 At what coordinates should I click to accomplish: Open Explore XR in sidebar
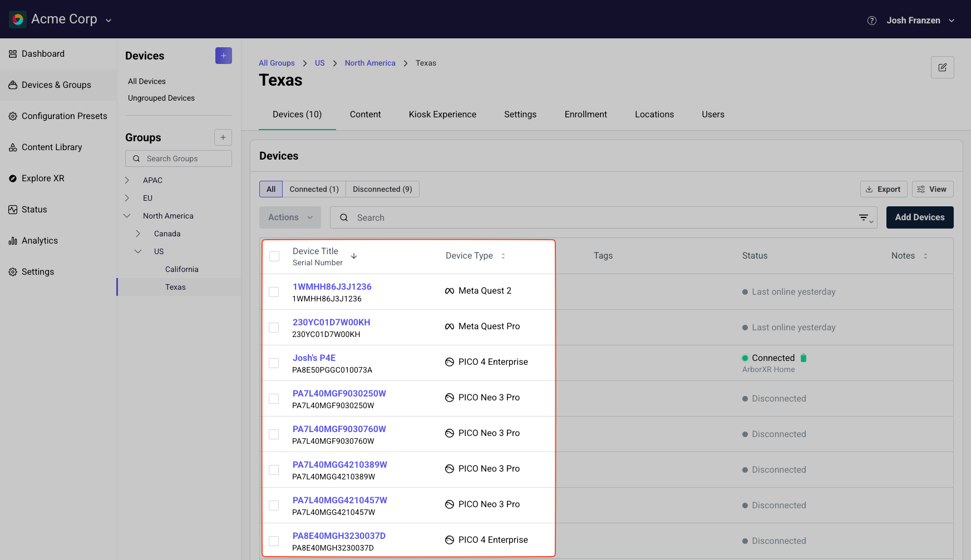point(58,179)
